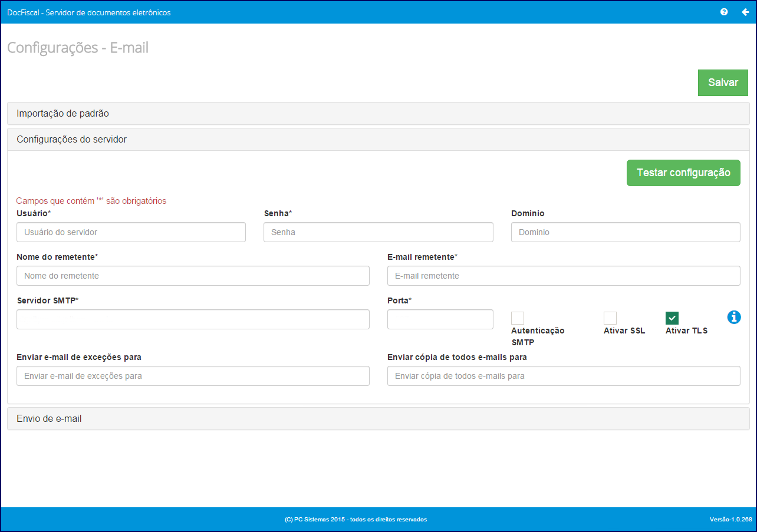Screen dimensions: 757x532
Task: Enable the Autenticação SMTP checkbox
Action: (518, 318)
